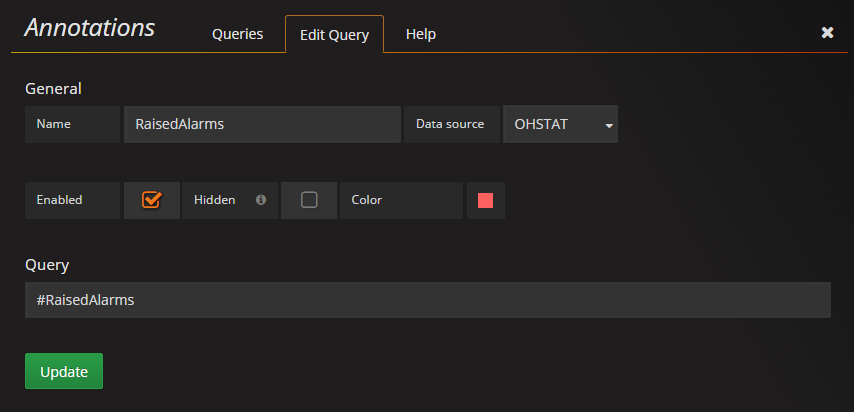Click the info icon beside Hidden
Screen dimensions: 854x412
click(x=261, y=200)
